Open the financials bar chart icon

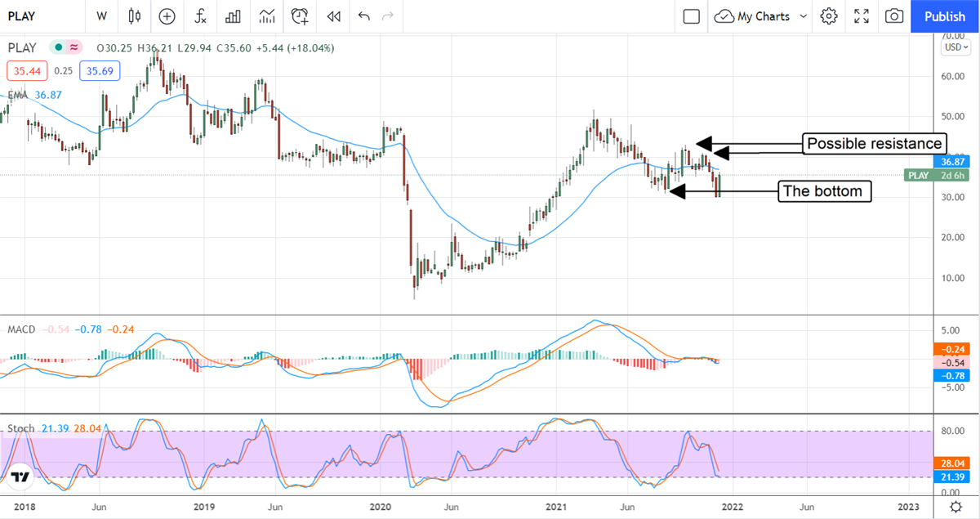(x=234, y=16)
